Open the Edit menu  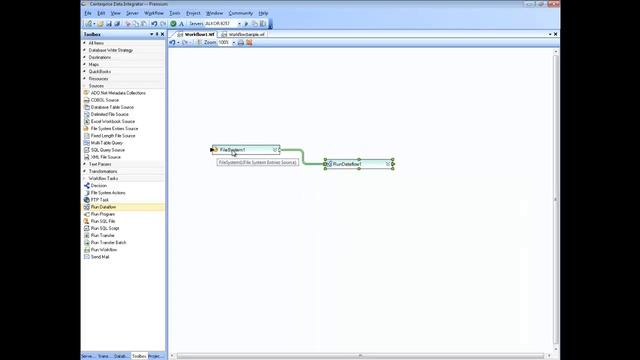tap(101, 13)
